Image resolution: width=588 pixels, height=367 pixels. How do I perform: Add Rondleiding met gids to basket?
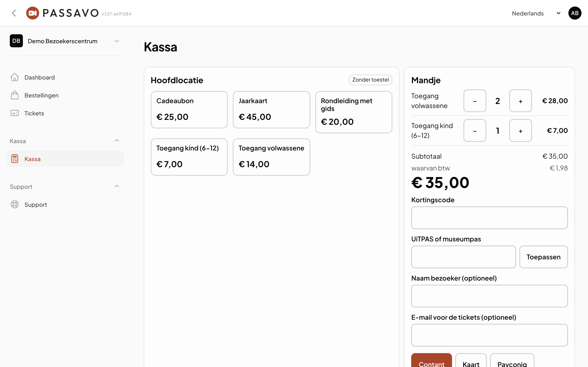pyautogui.click(x=354, y=112)
